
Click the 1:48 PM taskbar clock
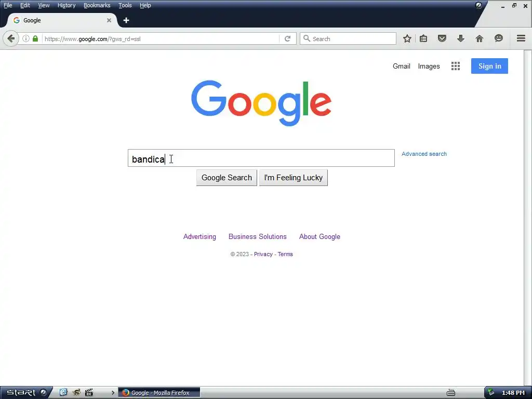(513, 393)
